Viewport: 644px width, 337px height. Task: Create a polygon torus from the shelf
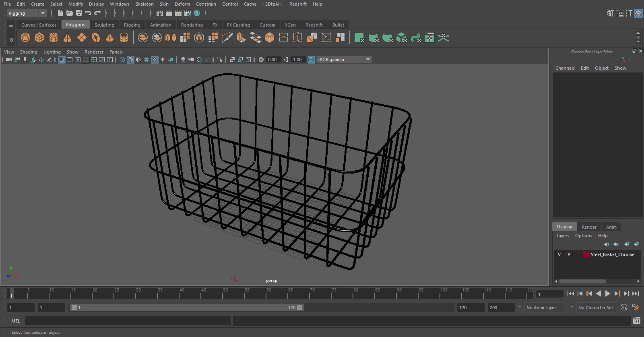(96, 38)
